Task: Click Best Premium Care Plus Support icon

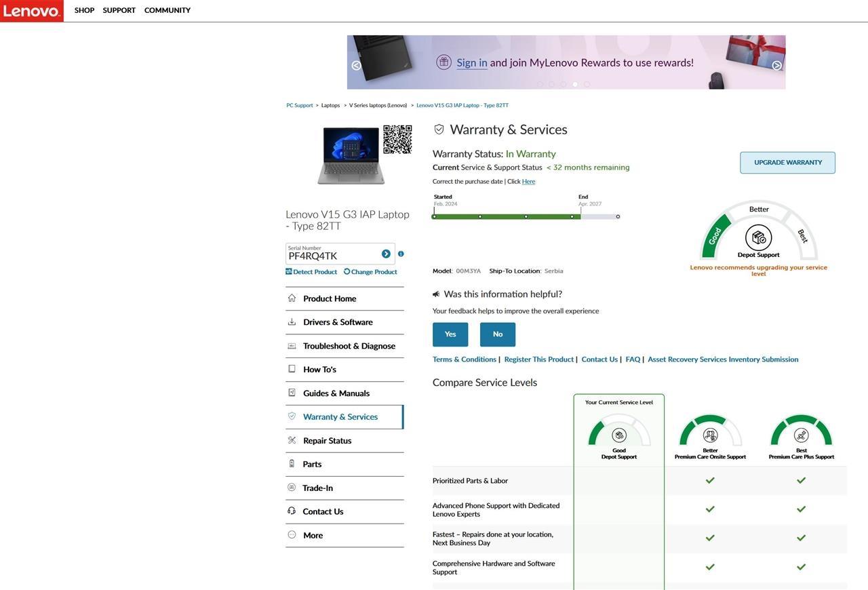Action: [x=802, y=435]
